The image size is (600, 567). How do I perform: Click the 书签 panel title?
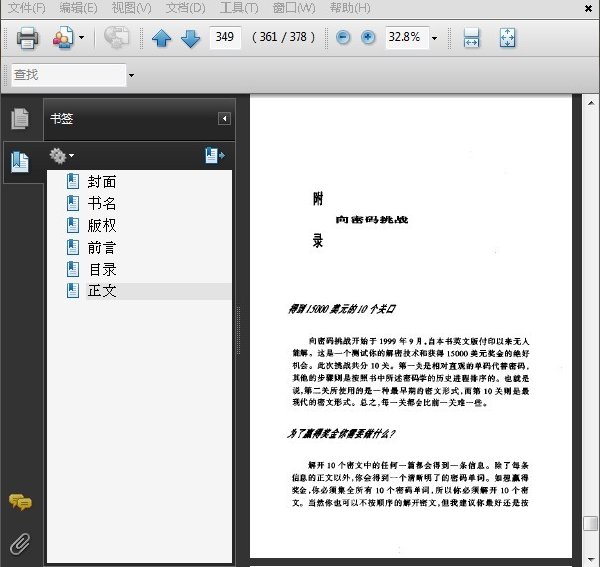coord(61,119)
